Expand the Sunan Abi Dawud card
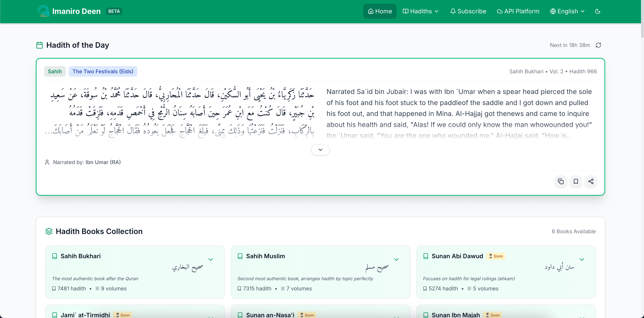 point(582,260)
